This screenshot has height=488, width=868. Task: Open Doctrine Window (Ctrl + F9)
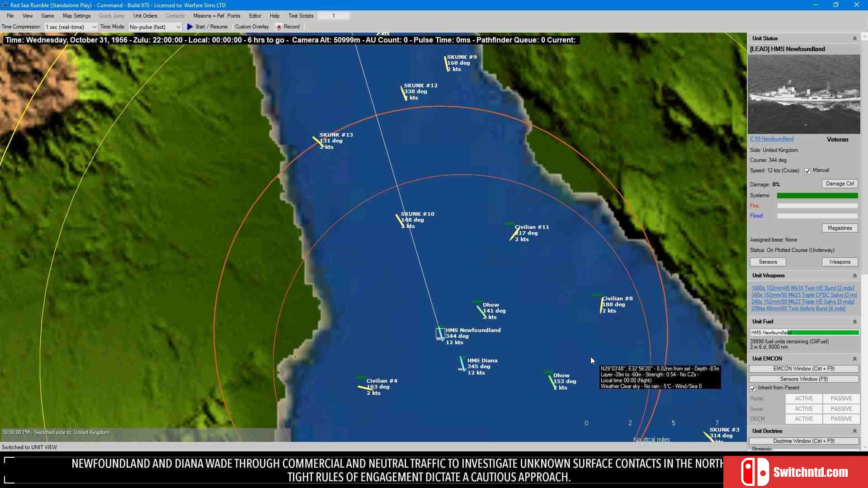(804, 441)
